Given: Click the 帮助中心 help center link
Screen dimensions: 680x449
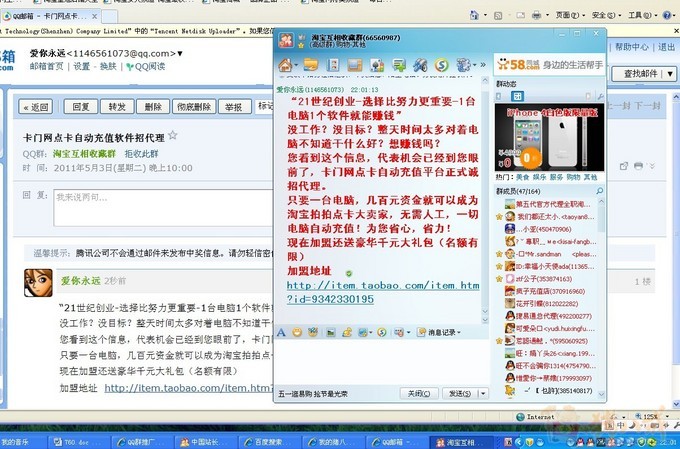Looking at the screenshot, I should click(632, 47).
